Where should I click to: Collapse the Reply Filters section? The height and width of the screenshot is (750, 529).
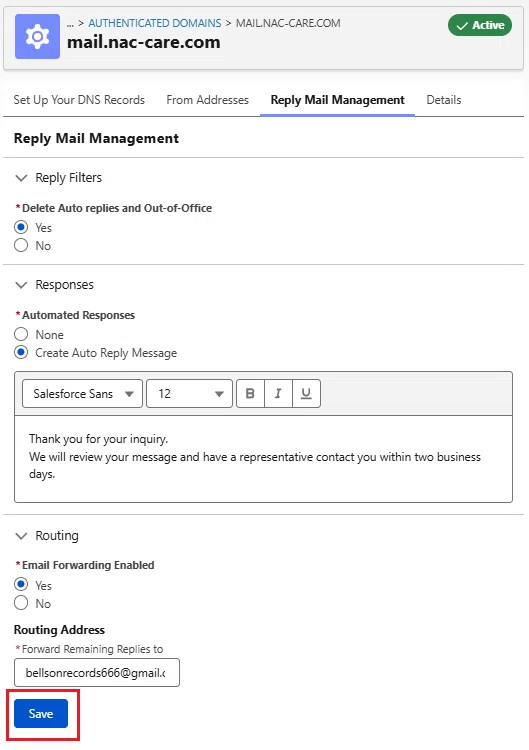(x=22, y=178)
